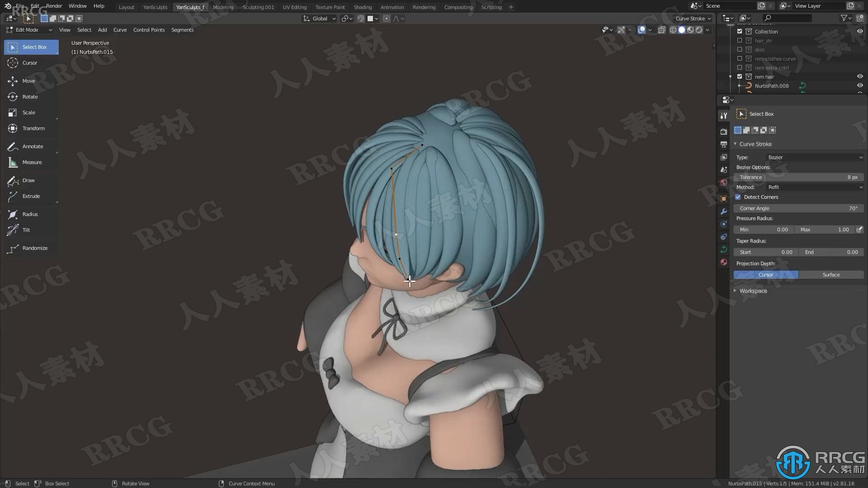Add a new collection in outliner
868x488 pixels.
click(860, 18)
